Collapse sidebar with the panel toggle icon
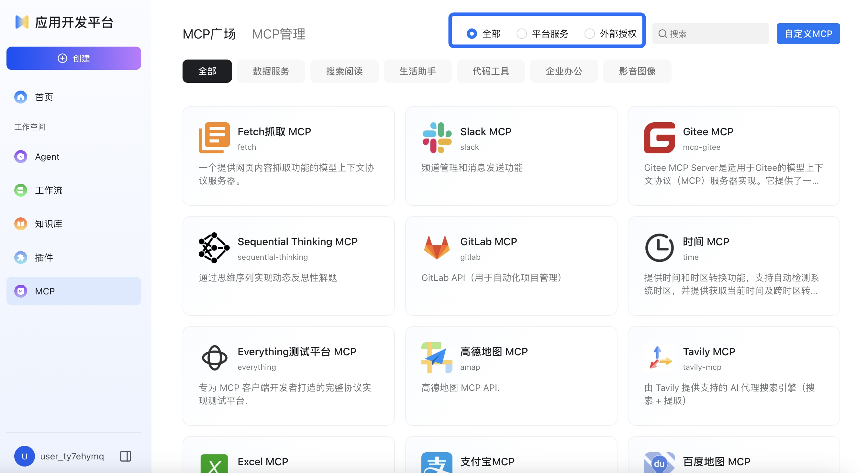Screen dimensions: 868x473 click(x=125, y=456)
